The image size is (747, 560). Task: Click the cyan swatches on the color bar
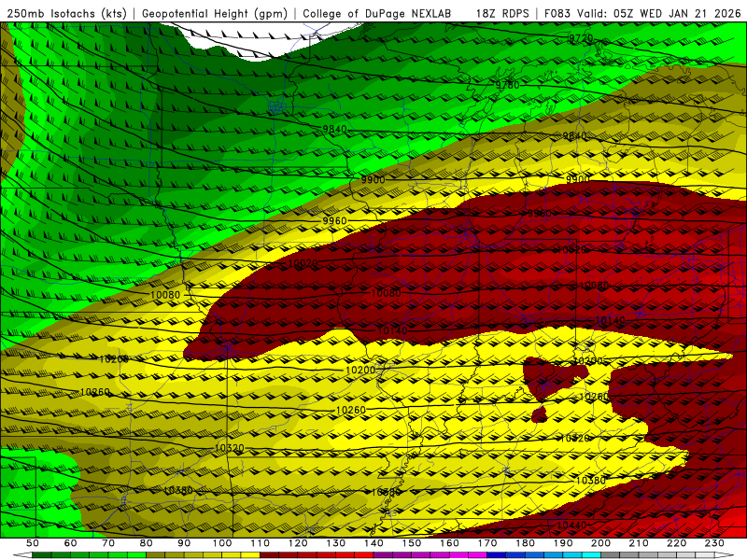click(582, 555)
